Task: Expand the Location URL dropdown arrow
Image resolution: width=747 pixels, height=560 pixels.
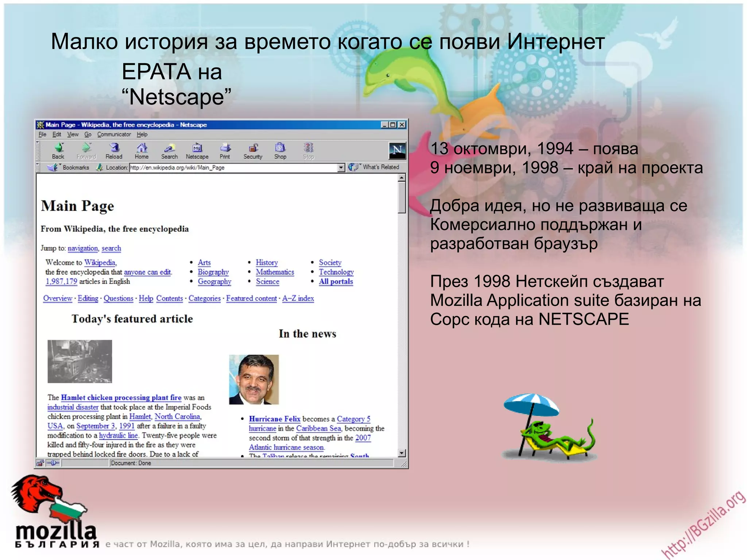Action: (341, 168)
